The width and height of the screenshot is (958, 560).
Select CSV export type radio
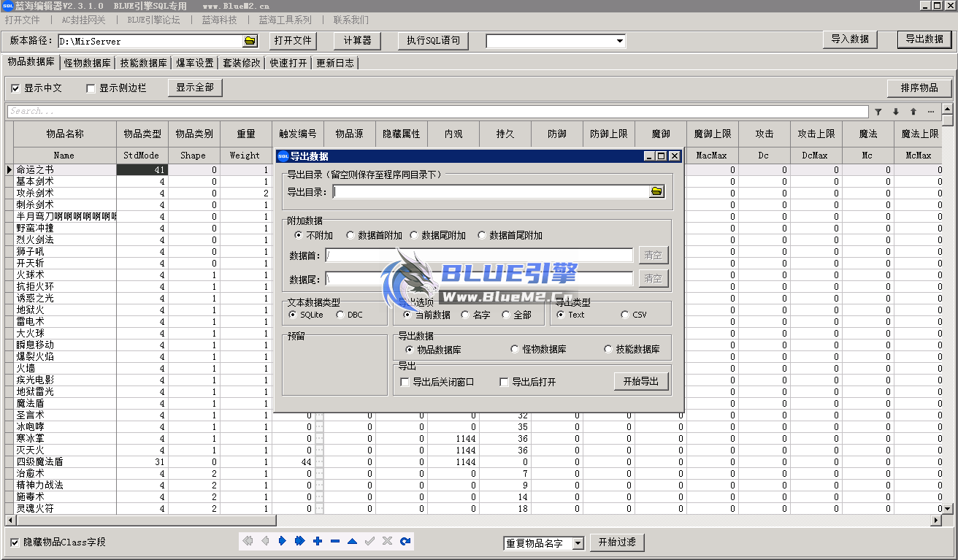pyautogui.click(x=624, y=315)
